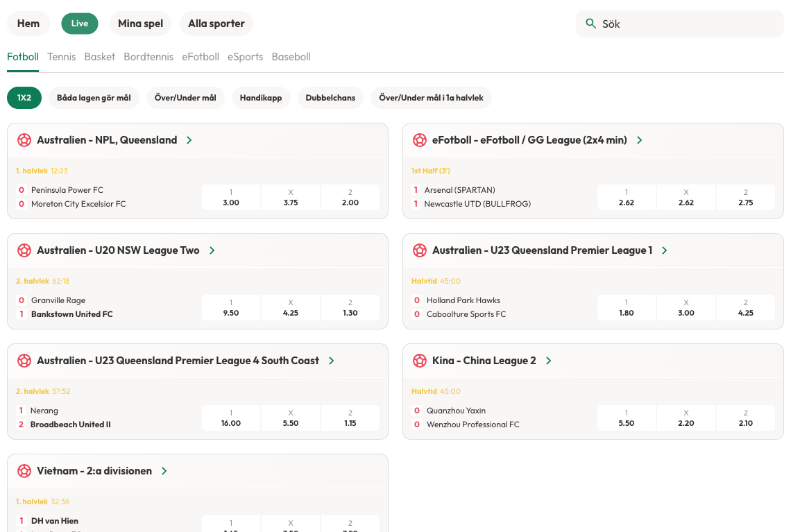Toggle the Båda lagen gör mål filter

pos(94,98)
